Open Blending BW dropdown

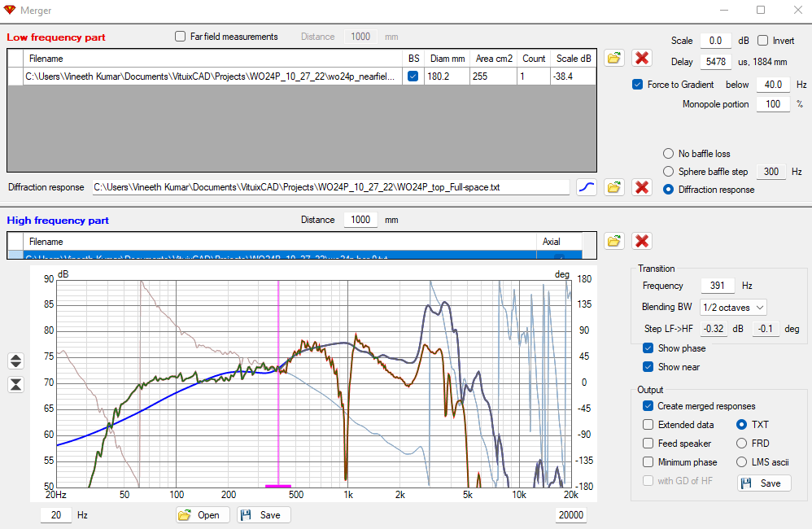coord(733,308)
